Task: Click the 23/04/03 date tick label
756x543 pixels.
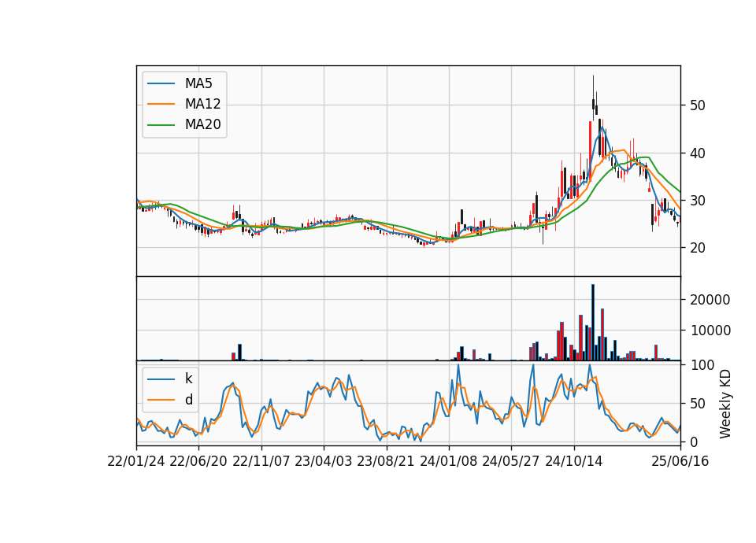Action: coord(324,462)
